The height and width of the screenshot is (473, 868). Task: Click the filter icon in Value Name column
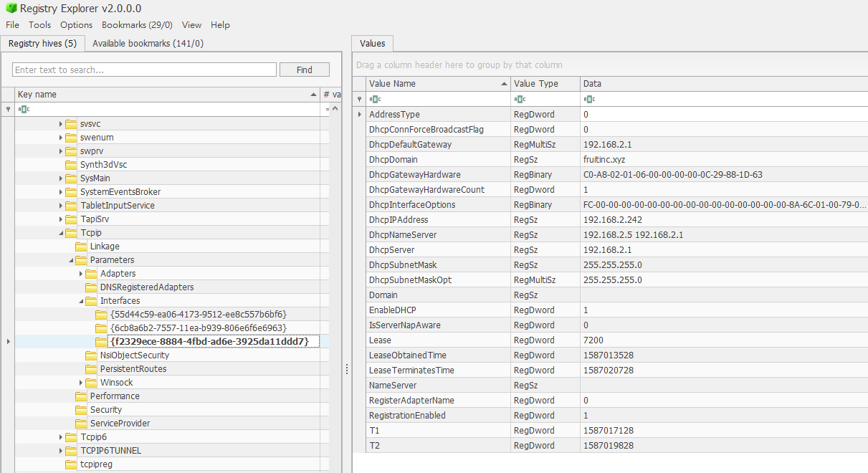pos(375,99)
